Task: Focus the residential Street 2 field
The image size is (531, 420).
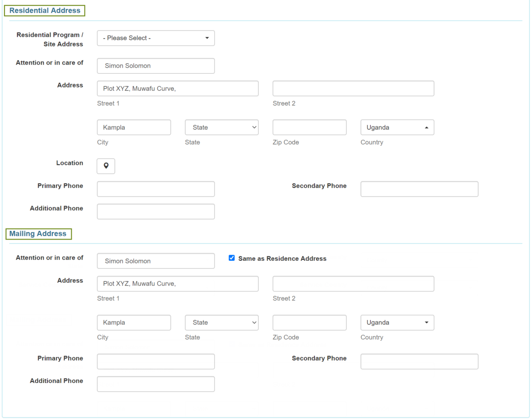Action: click(353, 88)
